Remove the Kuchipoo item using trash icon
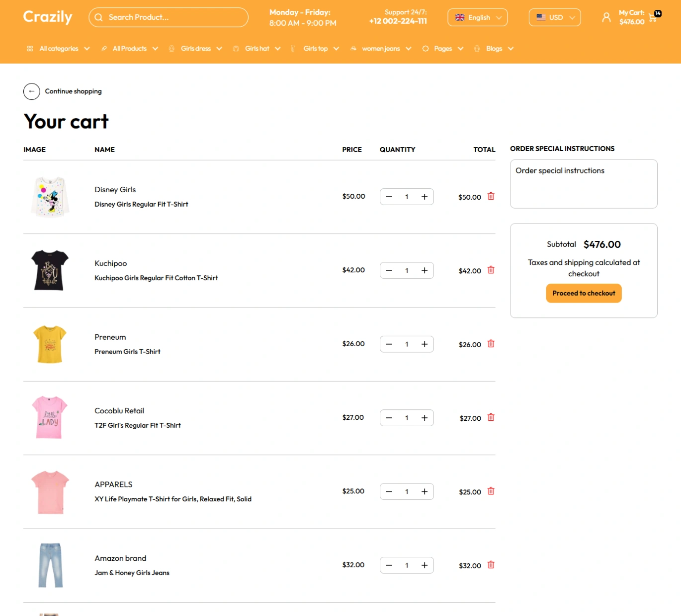The image size is (681, 616). (491, 270)
